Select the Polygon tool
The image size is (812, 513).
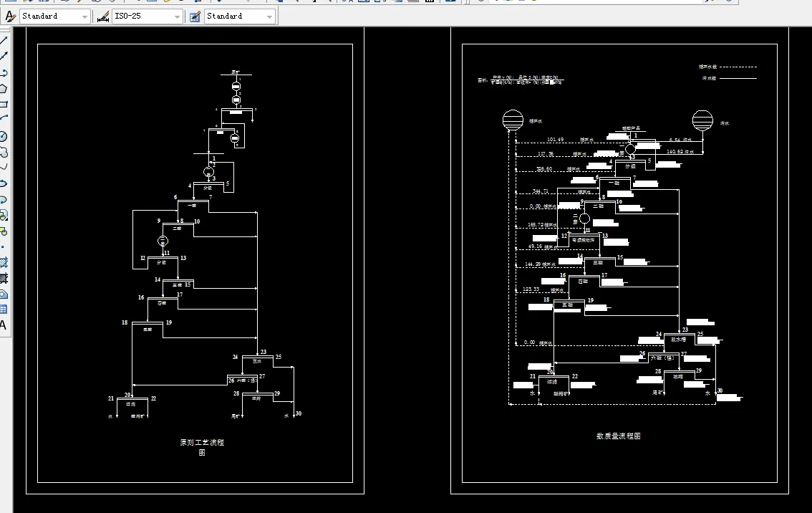(4, 88)
